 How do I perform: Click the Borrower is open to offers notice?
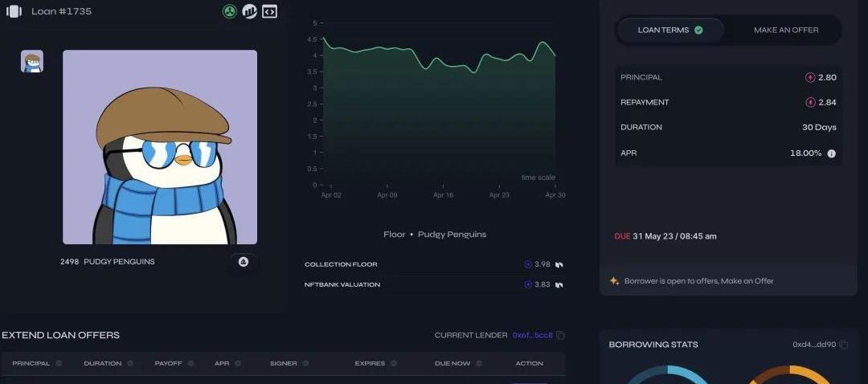[698, 281]
